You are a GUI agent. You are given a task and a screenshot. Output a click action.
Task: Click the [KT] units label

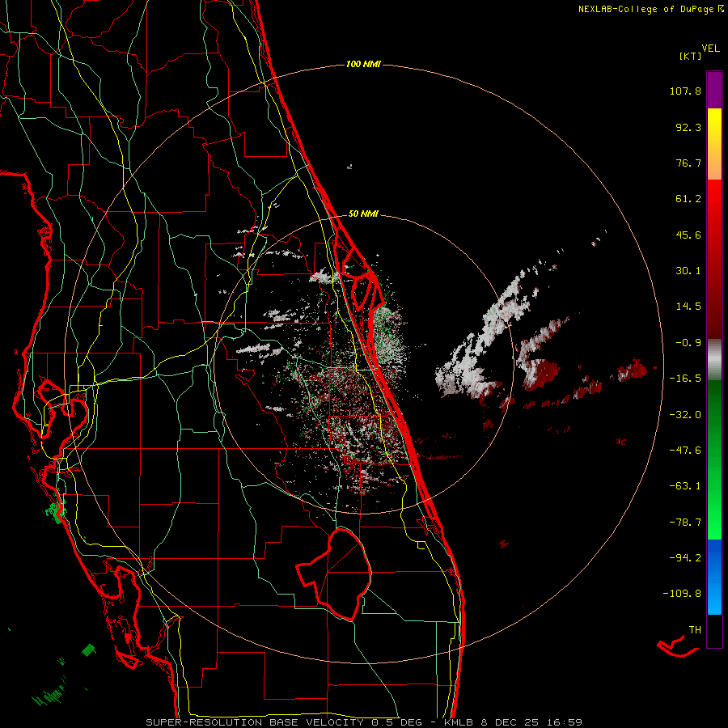[691, 56]
